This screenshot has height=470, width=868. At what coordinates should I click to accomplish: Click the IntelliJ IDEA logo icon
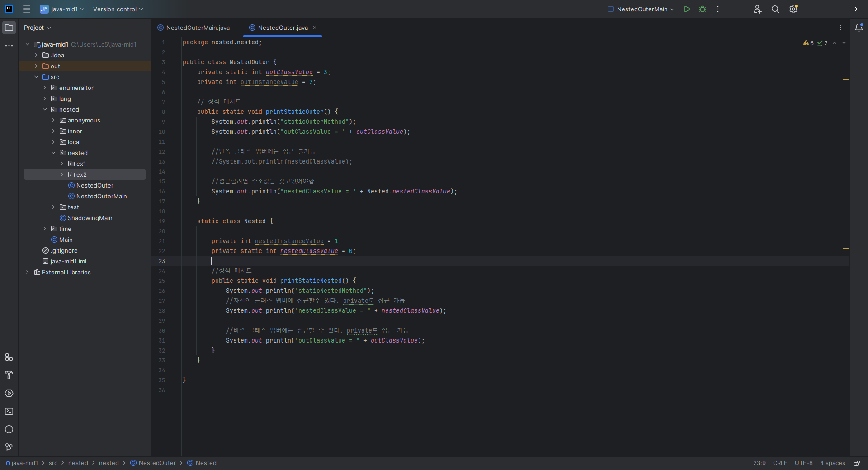point(9,9)
